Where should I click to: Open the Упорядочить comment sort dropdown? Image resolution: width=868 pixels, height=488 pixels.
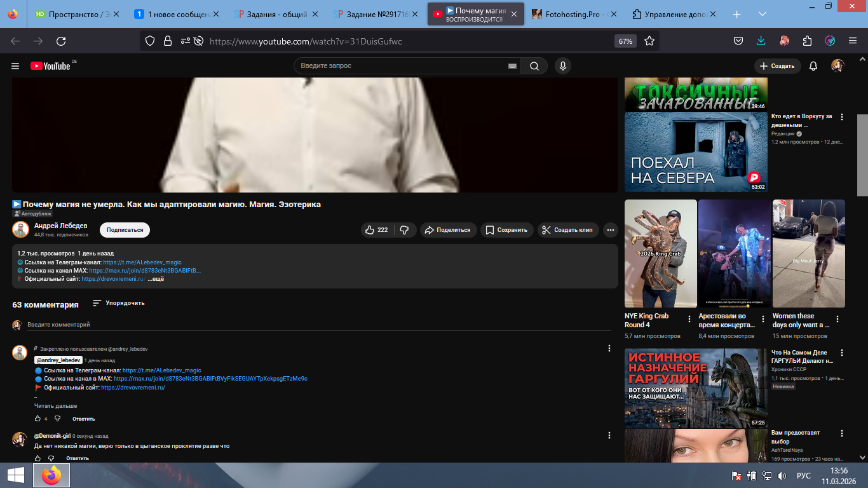118,303
